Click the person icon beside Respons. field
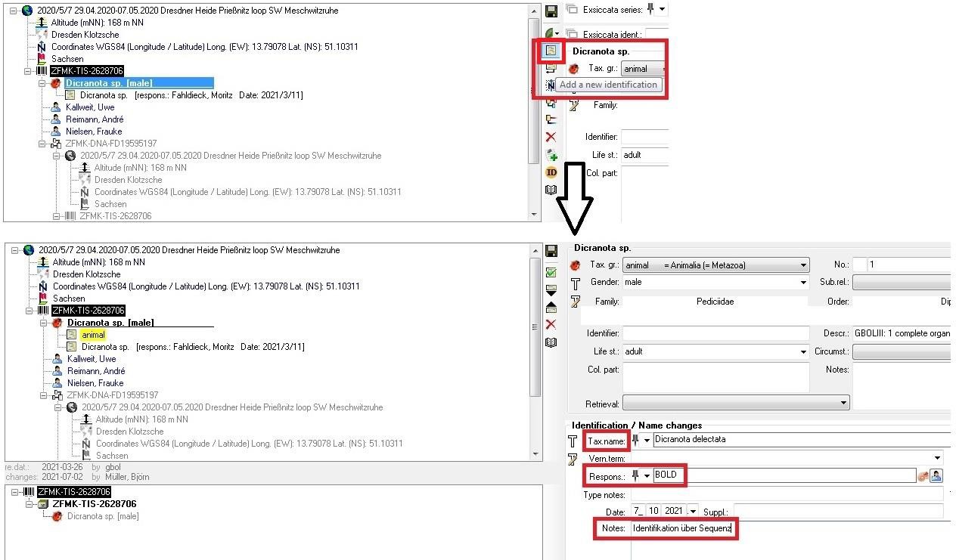This screenshot has width=956, height=560. tap(936, 476)
